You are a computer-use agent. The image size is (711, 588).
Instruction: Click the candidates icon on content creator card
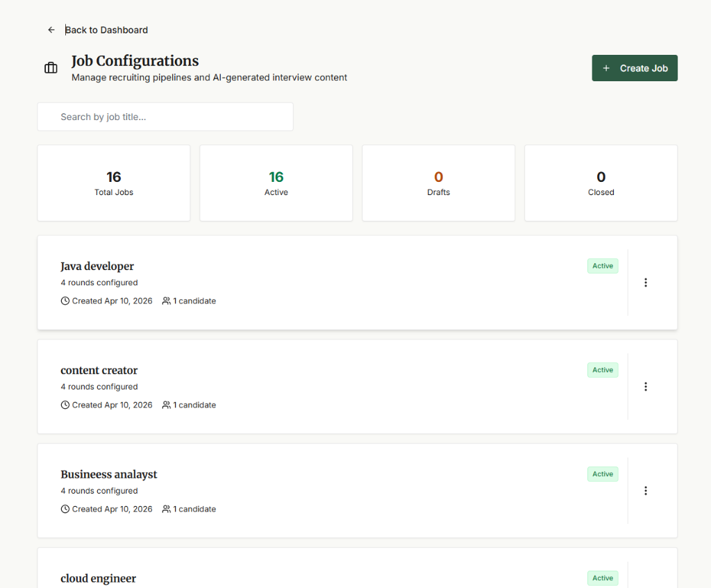[166, 405]
